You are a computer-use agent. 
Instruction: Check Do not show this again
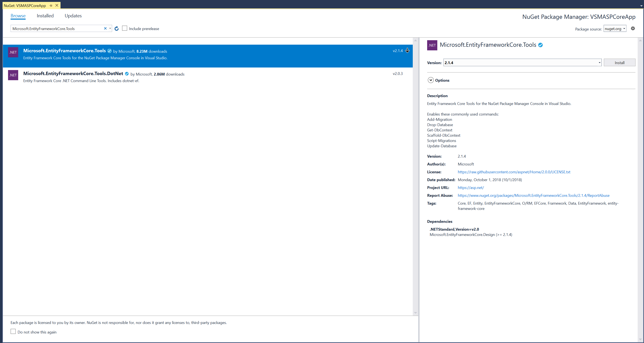(x=13, y=332)
